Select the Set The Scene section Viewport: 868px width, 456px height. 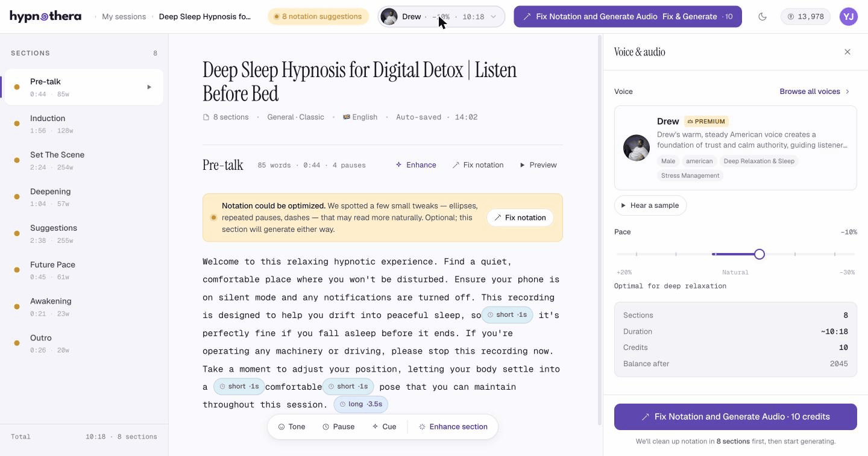pyautogui.click(x=84, y=161)
